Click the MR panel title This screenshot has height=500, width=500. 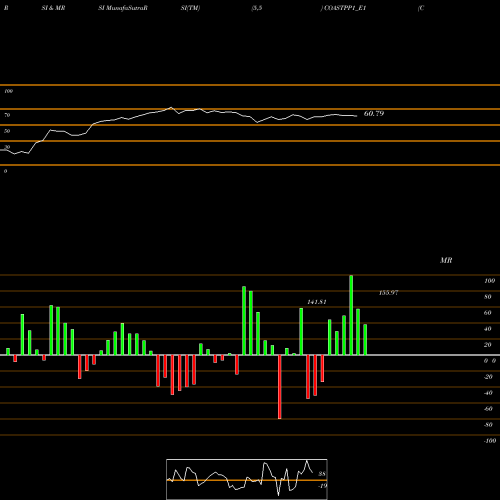[x=446, y=260]
